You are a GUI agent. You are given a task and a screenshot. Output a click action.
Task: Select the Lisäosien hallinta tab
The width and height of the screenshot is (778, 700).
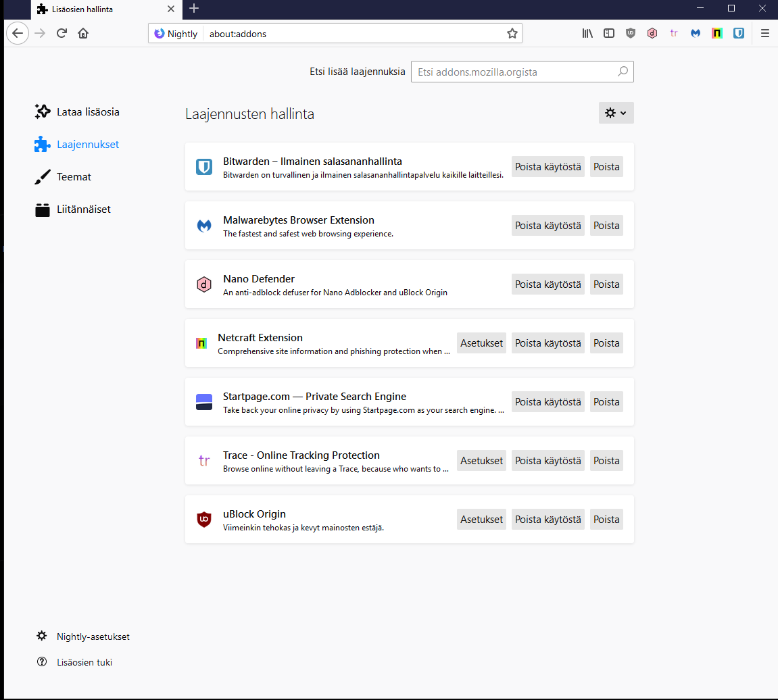pos(107,9)
